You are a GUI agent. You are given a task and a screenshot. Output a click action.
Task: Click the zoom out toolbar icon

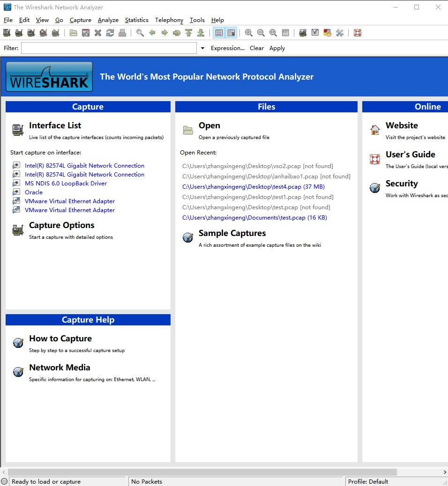point(261,33)
